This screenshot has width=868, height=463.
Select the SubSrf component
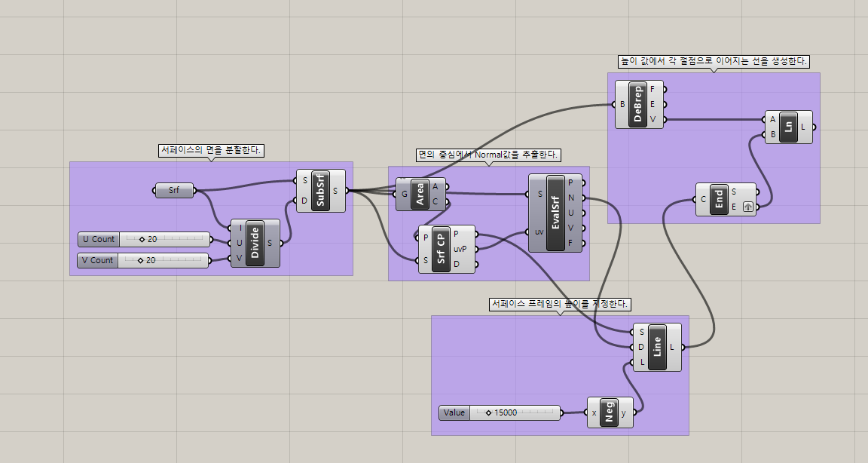321,191
